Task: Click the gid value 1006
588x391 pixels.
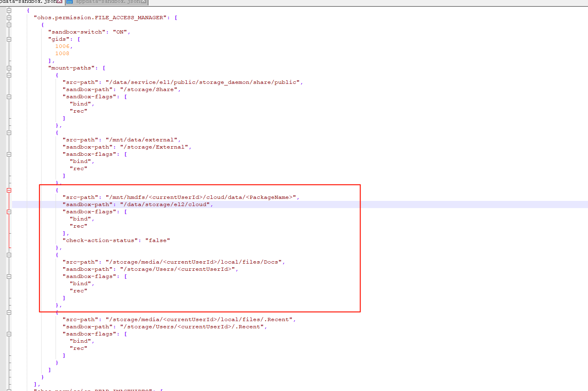Action: coord(62,46)
